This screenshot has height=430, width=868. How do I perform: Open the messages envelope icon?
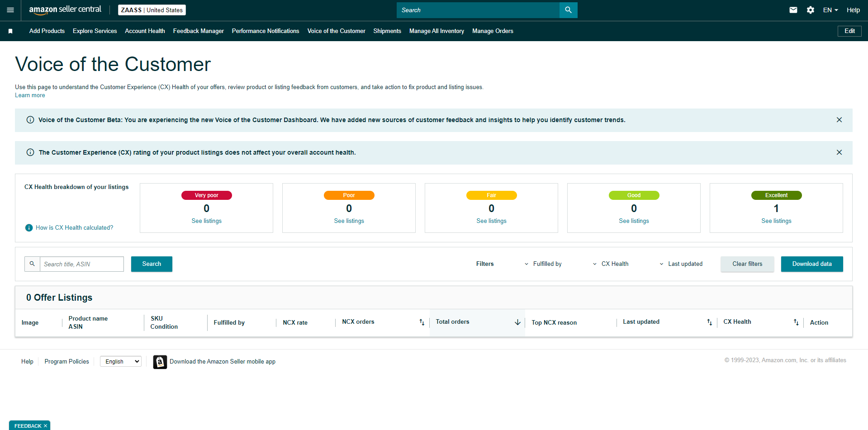click(x=793, y=10)
